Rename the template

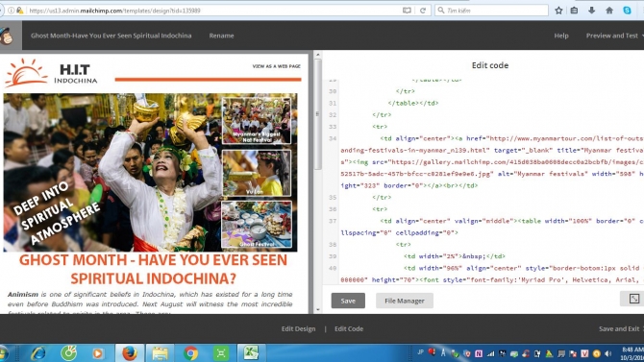(x=221, y=36)
